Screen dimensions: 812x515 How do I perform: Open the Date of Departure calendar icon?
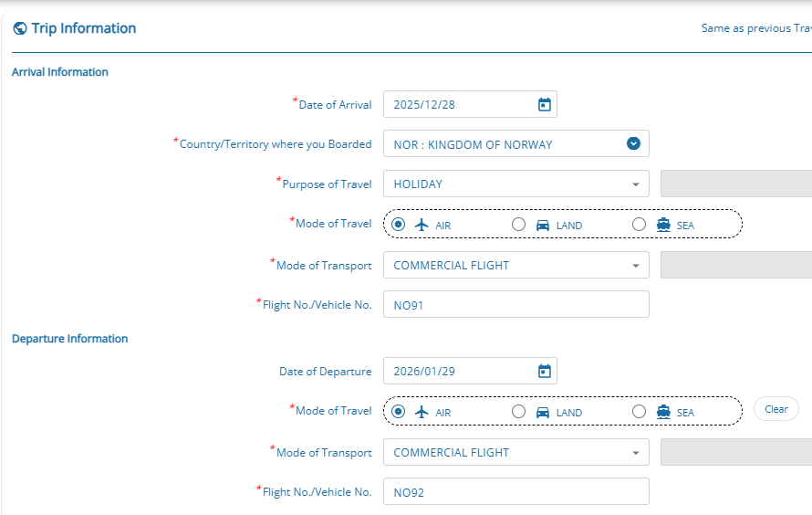(x=544, y=372)
